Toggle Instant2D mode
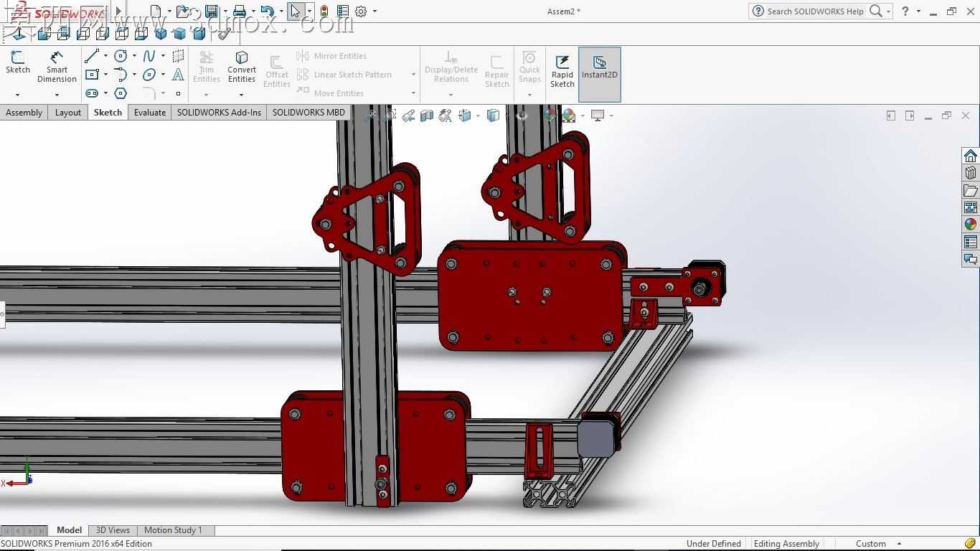Viewport: 980px width, 551px height. coord(600,74)
